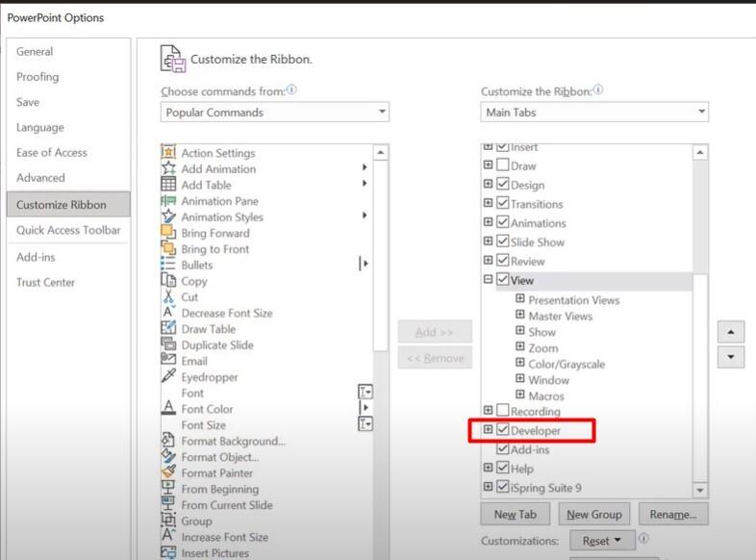Click the tabs list scroll-up arrow
Screen dimensions: 756x560
pos(700,152)
